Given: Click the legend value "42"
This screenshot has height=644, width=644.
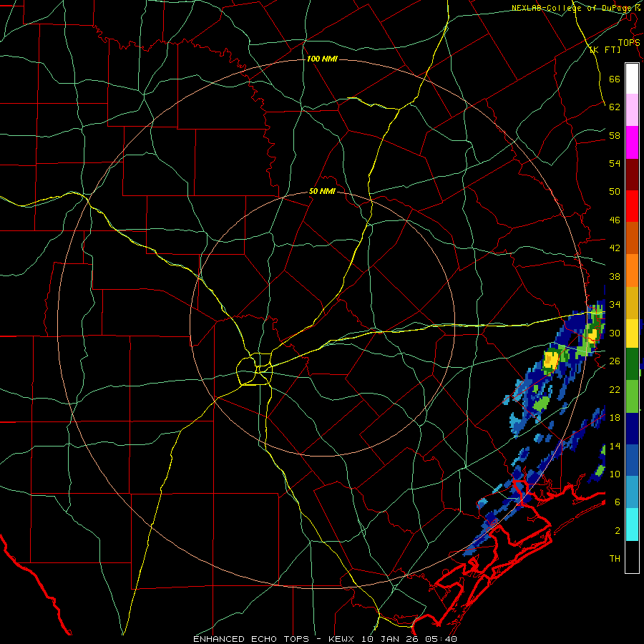Looking at the screenshot, I should (615, 248).
